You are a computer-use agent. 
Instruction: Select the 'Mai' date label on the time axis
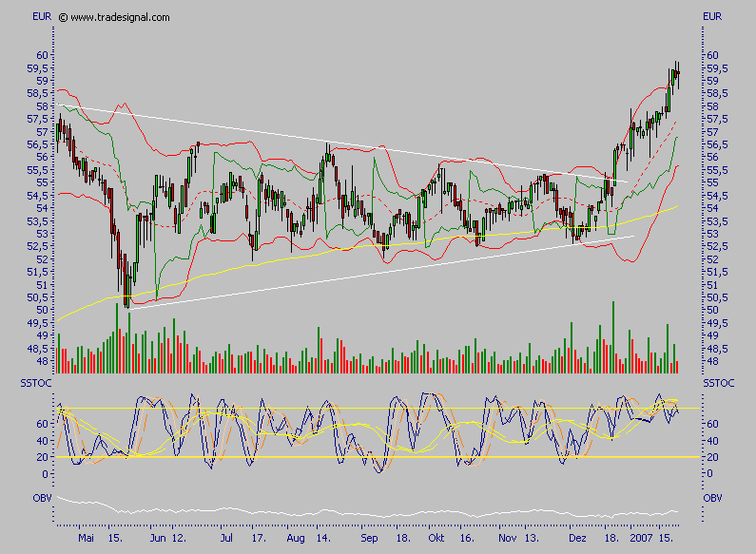(x=86, y=538)
